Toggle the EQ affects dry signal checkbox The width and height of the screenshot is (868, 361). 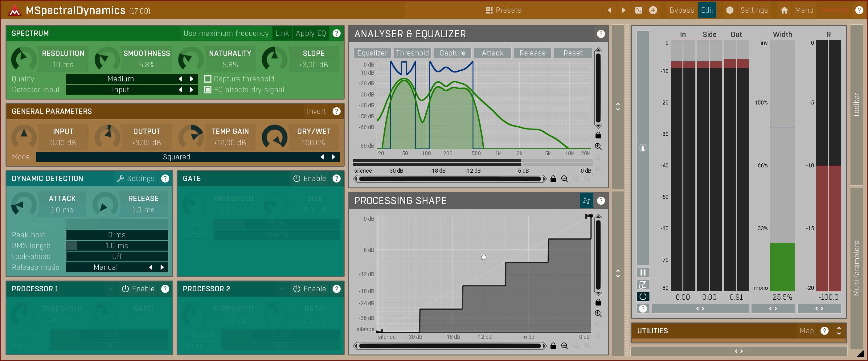[208, 90]
